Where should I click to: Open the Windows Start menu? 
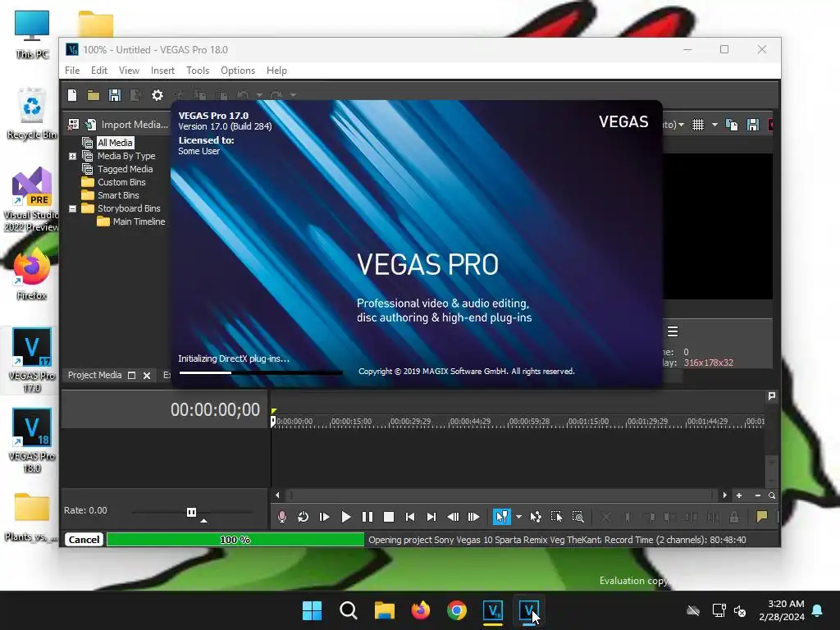point(313,610)
